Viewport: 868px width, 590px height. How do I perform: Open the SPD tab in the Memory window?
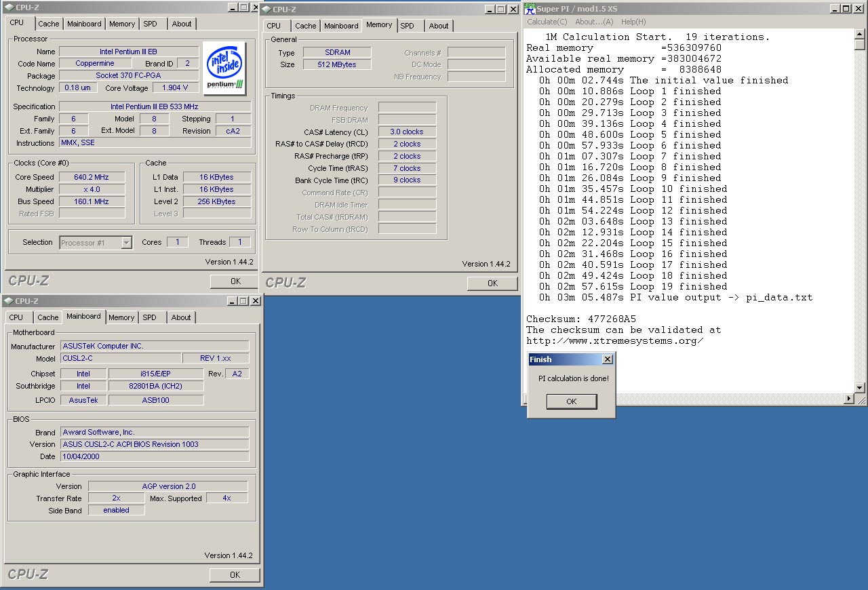click(407, 26)
